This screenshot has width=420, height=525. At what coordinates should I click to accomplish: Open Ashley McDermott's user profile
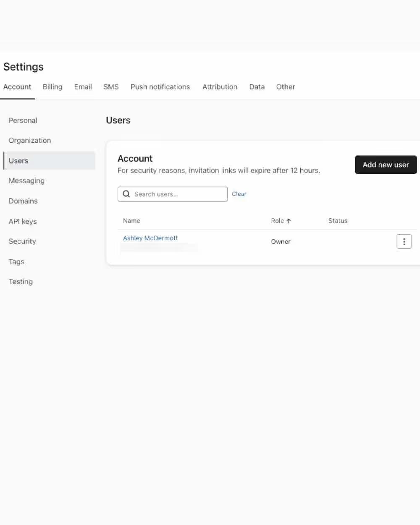[150, 238]
